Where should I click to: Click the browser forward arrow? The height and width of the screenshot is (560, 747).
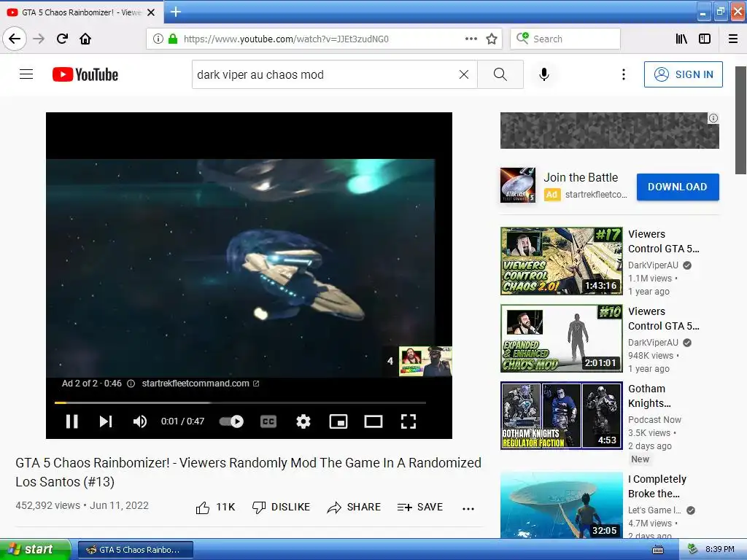39,39
